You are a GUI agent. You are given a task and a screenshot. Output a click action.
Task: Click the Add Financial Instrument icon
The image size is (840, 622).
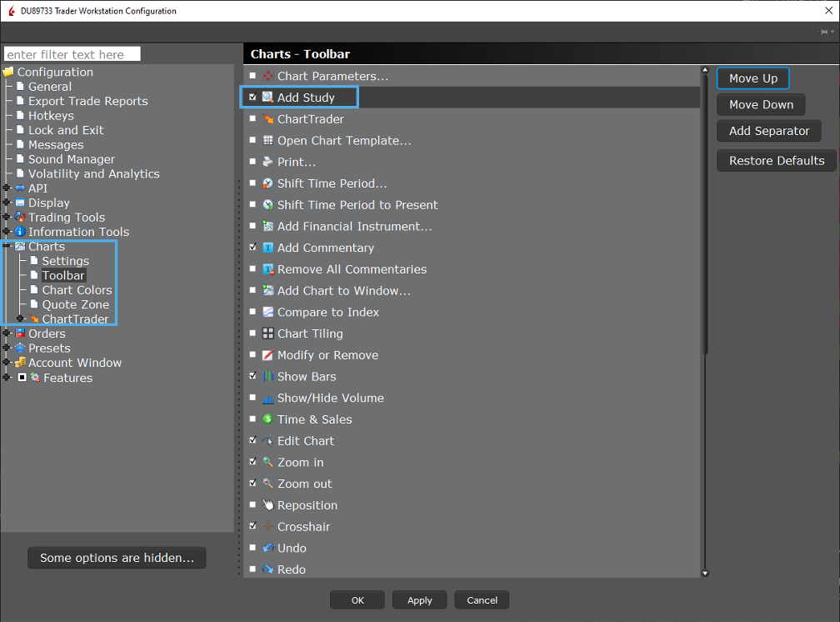267,226
